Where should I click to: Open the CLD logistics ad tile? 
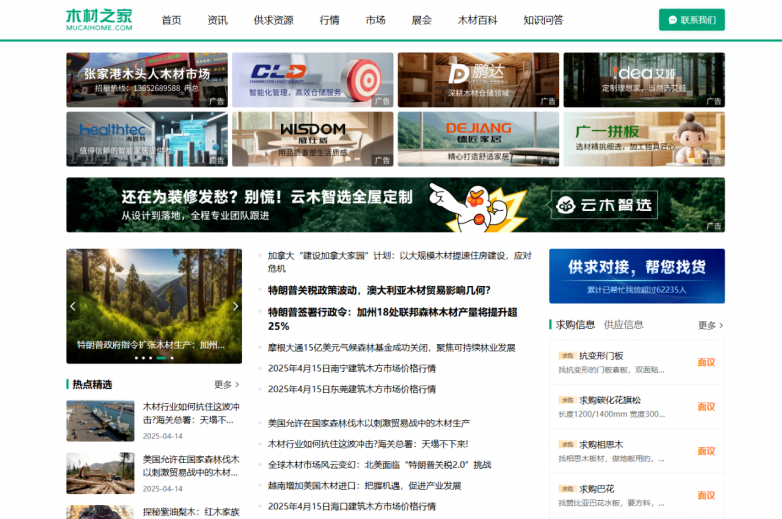(x=313, y=80)
